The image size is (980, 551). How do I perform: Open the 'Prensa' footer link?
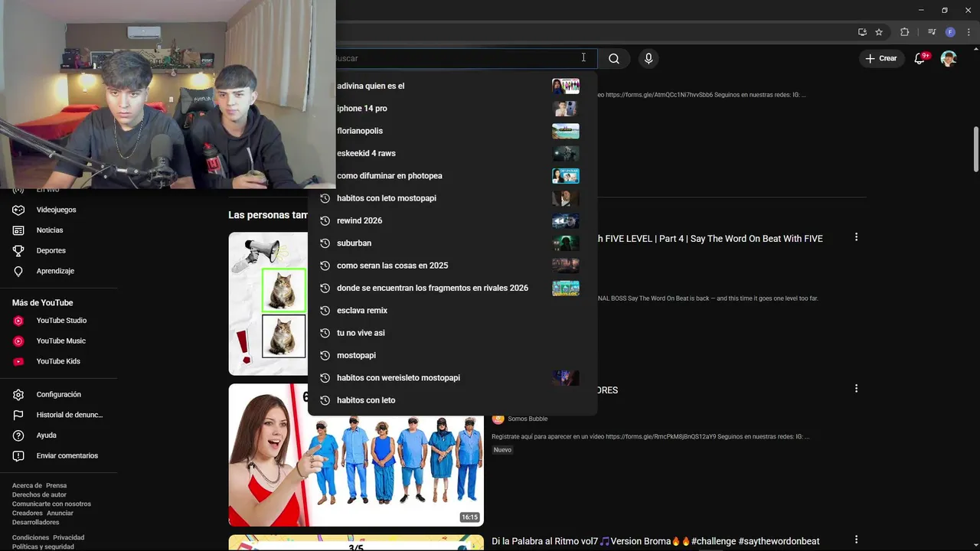56,485
